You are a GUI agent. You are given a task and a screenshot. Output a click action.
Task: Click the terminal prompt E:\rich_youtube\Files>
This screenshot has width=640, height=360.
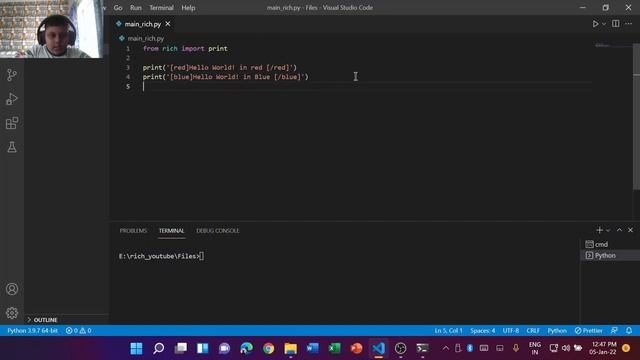click(160, 256)
